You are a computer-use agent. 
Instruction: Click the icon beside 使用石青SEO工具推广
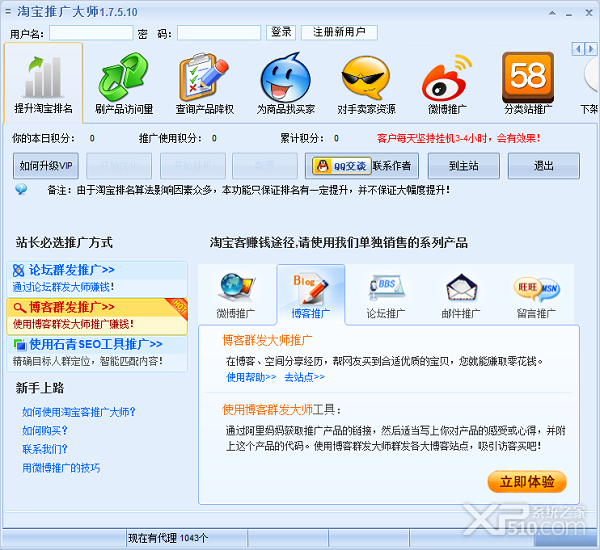pos(20,344)
